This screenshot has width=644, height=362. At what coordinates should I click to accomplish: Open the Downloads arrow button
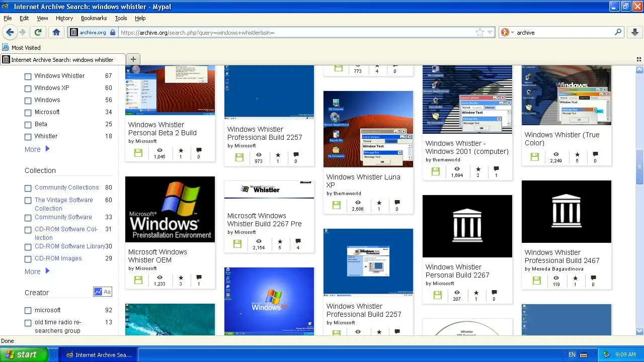coord(635,32)
